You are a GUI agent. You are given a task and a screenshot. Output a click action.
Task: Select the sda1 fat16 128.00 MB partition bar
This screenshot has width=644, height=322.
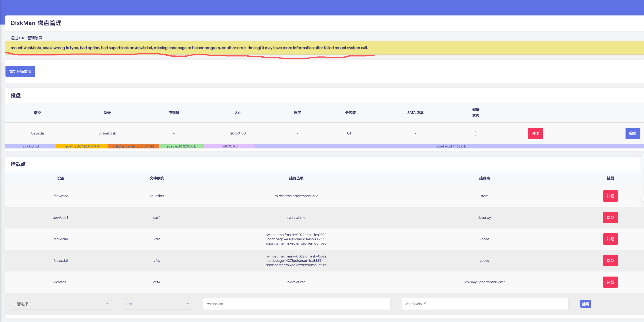click(82, 146)
